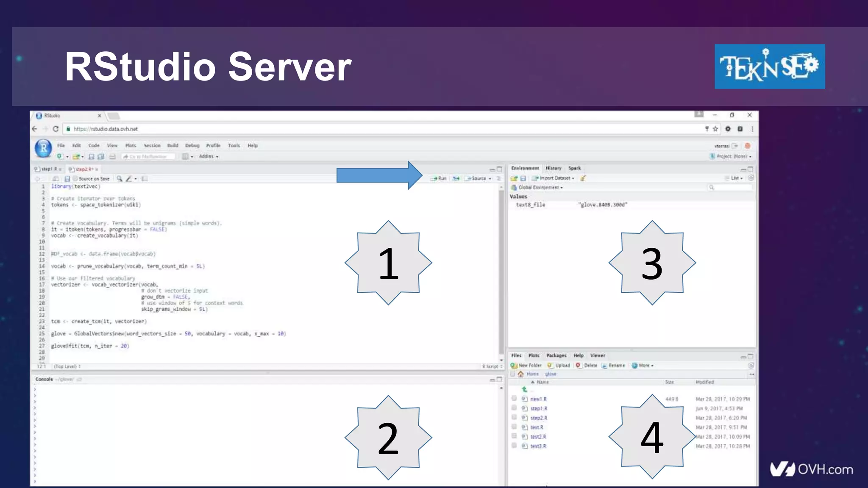Open the Tools menu
Screen dimensions: 868x488
tap(234, 145)
